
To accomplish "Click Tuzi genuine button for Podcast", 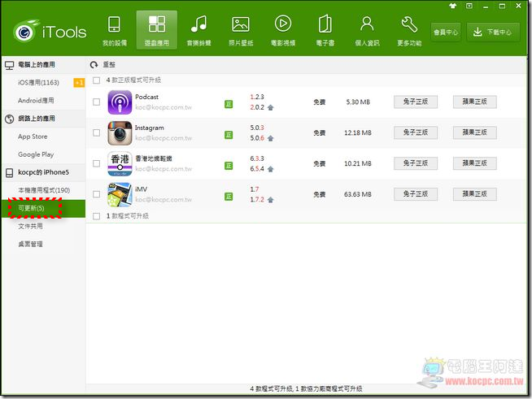I will 416,102.
